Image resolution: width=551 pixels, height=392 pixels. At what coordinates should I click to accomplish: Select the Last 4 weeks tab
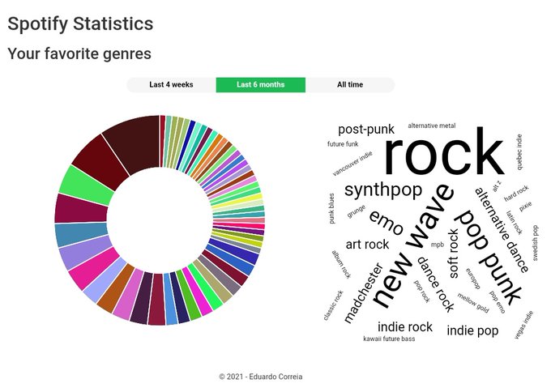tap(171, 85)
